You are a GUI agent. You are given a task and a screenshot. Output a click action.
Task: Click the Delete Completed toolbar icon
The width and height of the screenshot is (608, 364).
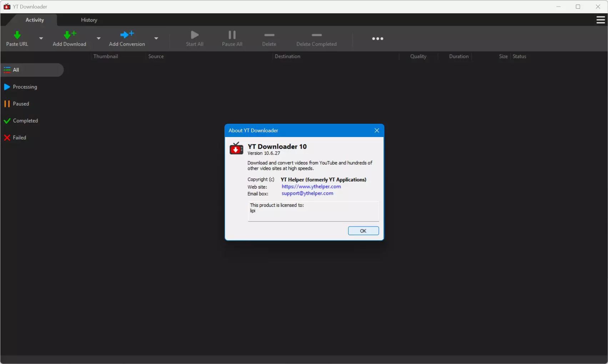[317, 35]
